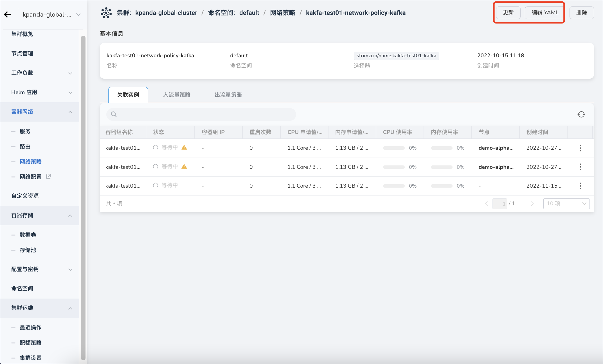Go to the previous page arrow
Image resolution: width=603 pixels, height=364 pixels.
[486, 204]
